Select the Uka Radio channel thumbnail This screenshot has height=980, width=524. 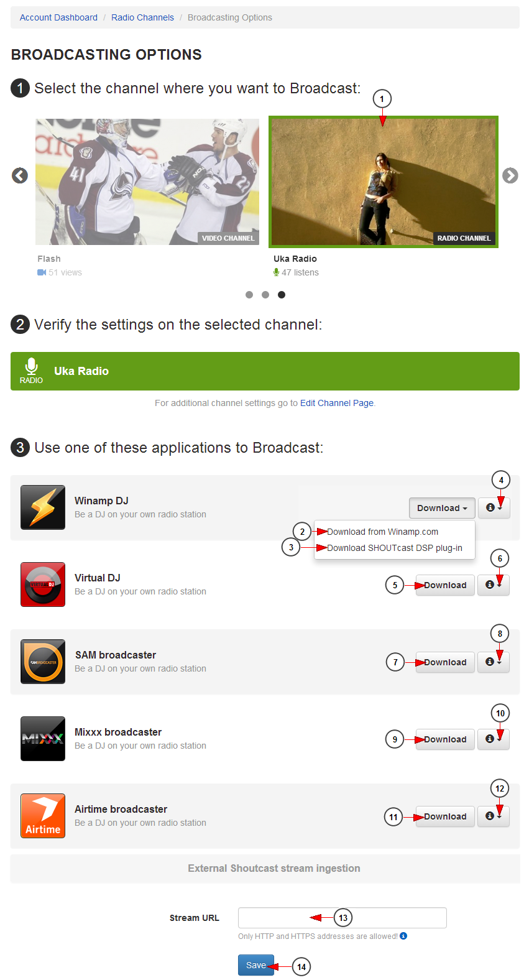(383, 182)
